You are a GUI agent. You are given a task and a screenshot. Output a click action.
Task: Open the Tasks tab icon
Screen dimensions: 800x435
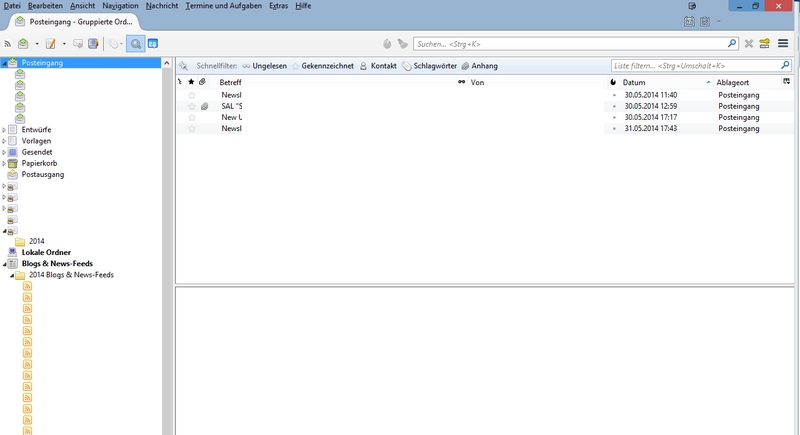705,21
